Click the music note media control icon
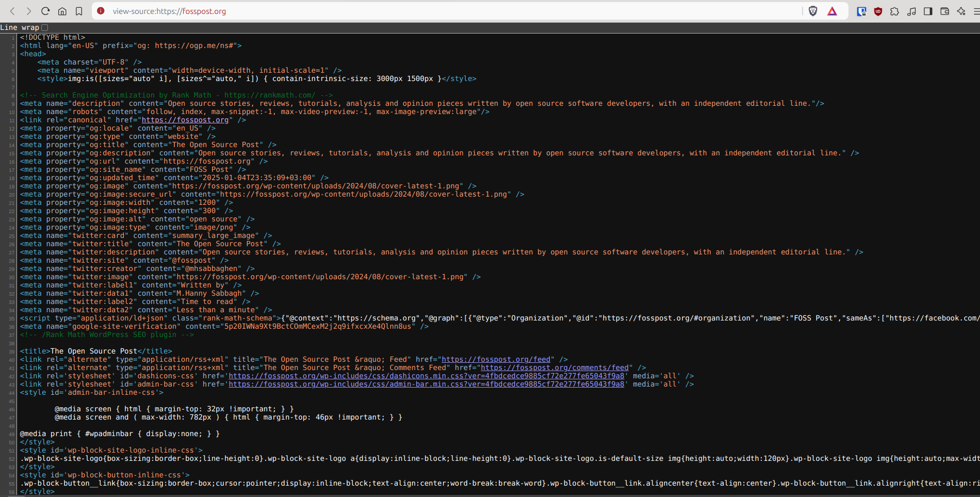 pos(911,11)
